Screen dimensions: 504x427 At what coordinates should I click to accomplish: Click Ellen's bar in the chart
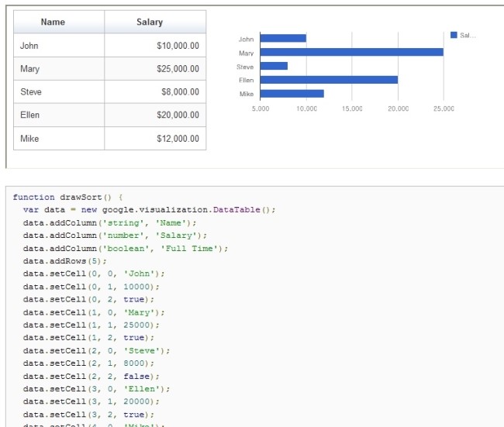(329, 80)
